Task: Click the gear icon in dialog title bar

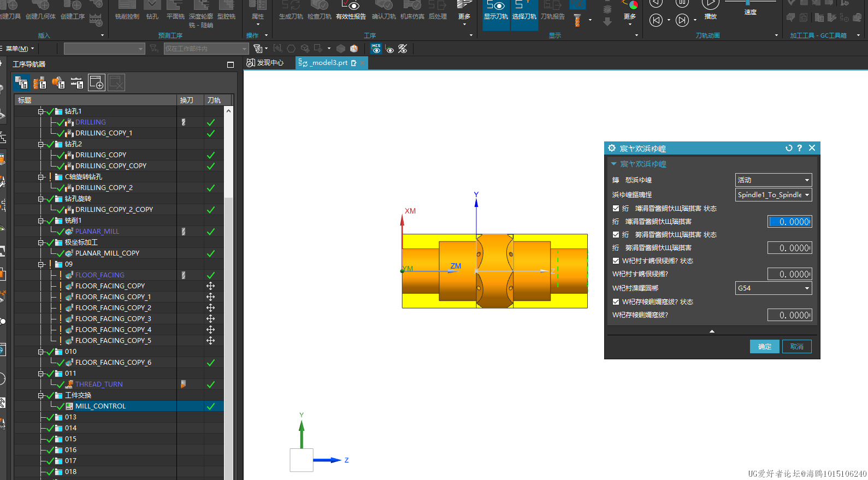Action: pos(612,148)
